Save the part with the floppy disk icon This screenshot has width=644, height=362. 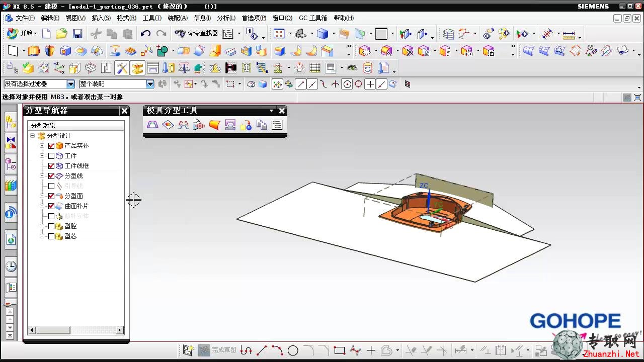[x=77, y=34]
